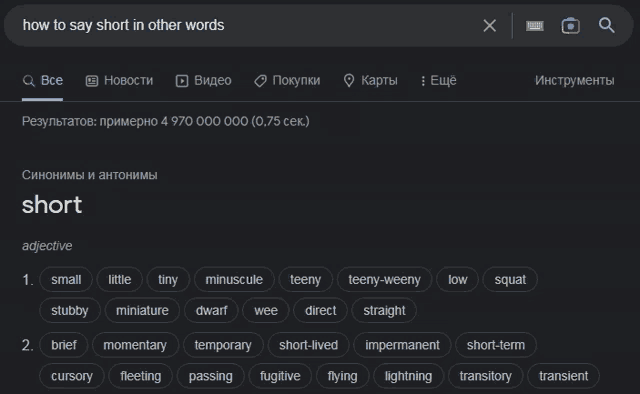Viewport: 640px width, 394px height.
Task: Click the wee synonym chip
Action: click(266, 311)
